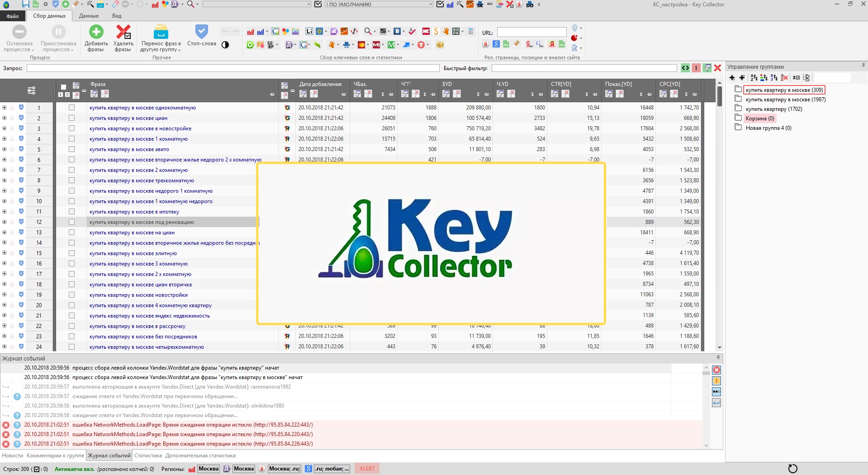868x475 pixels.
Task: Check box for row 1 'однокомнатную' phrase
Action: tap(71, 108)
